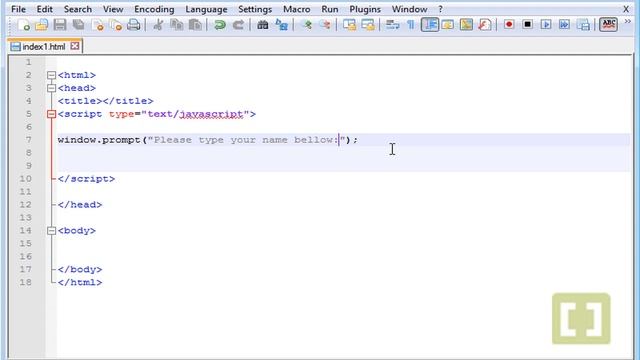
Task: Click the </script> closing tag text
Action: (86, 179)
